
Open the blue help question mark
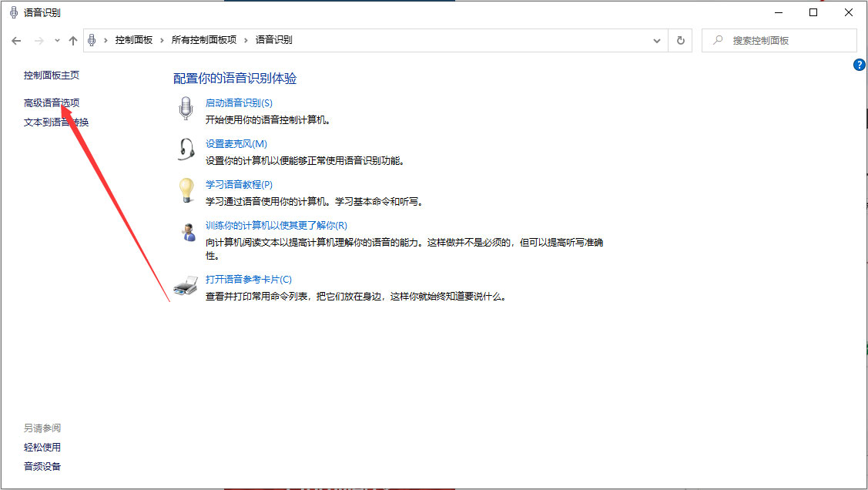859,65
